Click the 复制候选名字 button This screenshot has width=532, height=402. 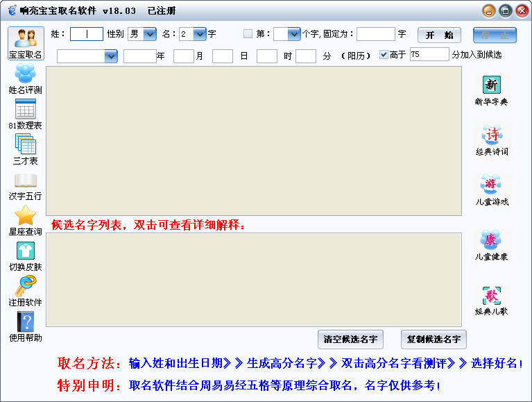(x=434, y=340)
